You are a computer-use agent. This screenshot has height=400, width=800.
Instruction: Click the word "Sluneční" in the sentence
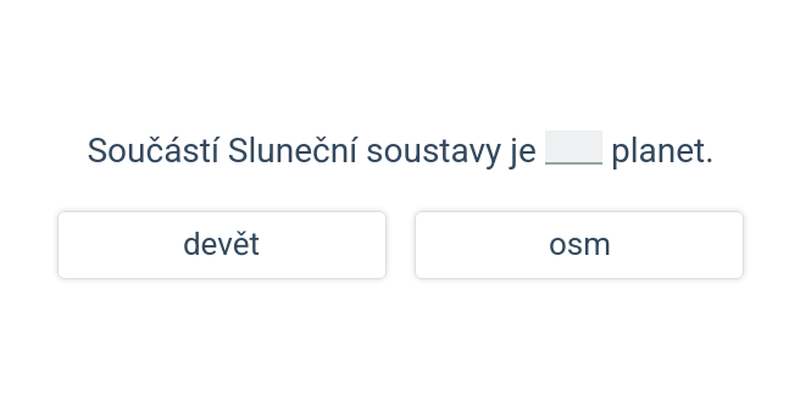[x=292, y=151]
